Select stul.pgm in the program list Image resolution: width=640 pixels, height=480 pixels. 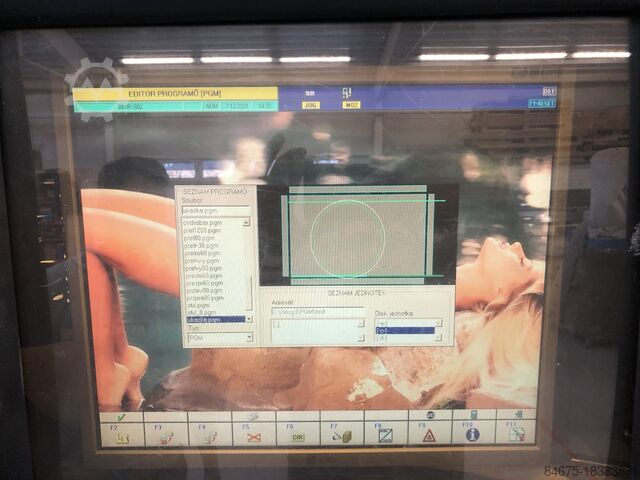click(x=198, y=305)
